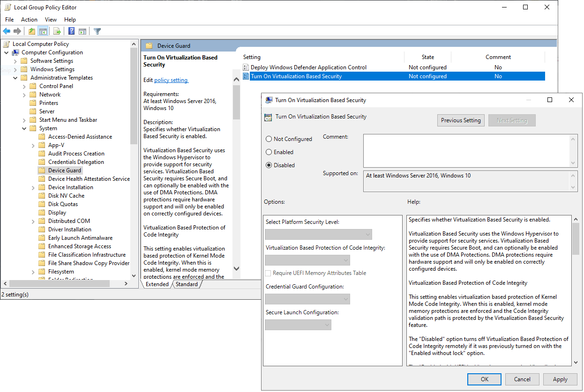Select the Enabled radio button
The width and height of the screenshot is (584, 392).
click(270, 152)
